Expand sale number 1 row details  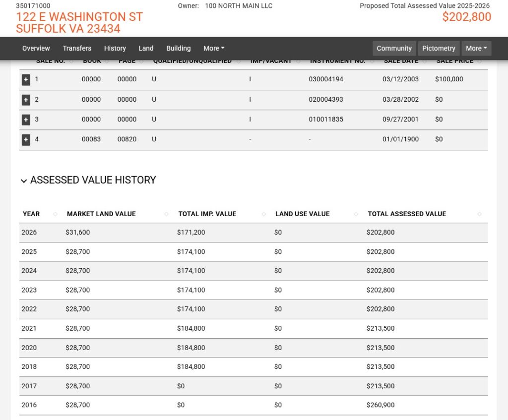coord(26,80)
